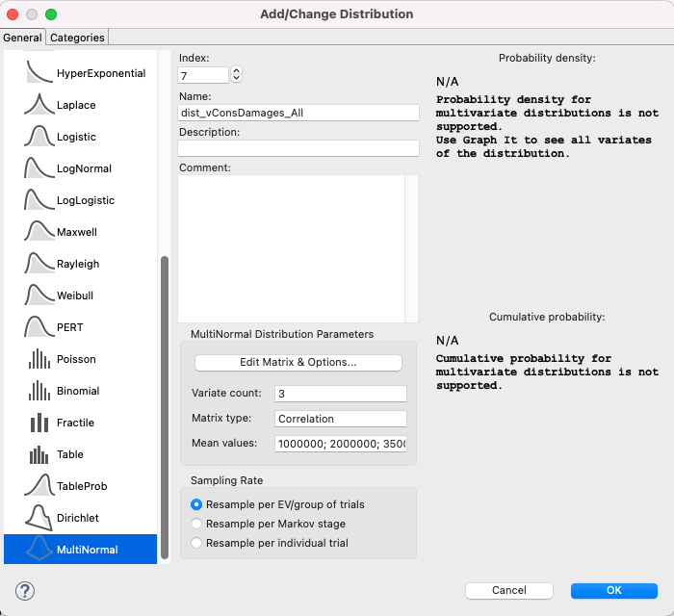
Task: Select the MultiNormal distribution icon
Action: 39,549
